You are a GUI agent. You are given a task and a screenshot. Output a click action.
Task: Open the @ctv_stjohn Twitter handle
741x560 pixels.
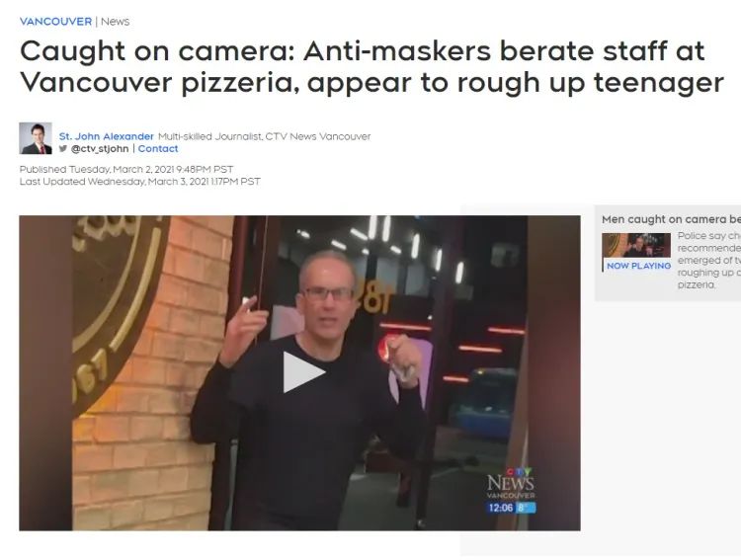coord(99,148)
